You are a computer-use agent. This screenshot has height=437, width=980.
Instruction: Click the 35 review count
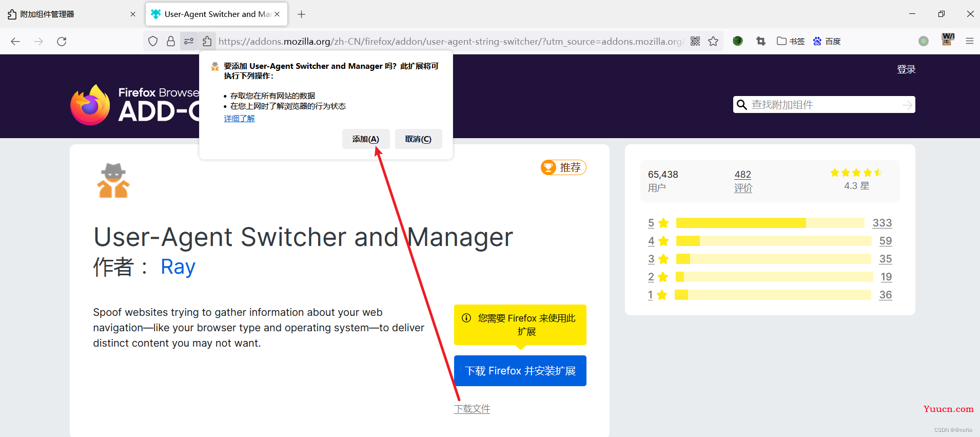[886, 259]
